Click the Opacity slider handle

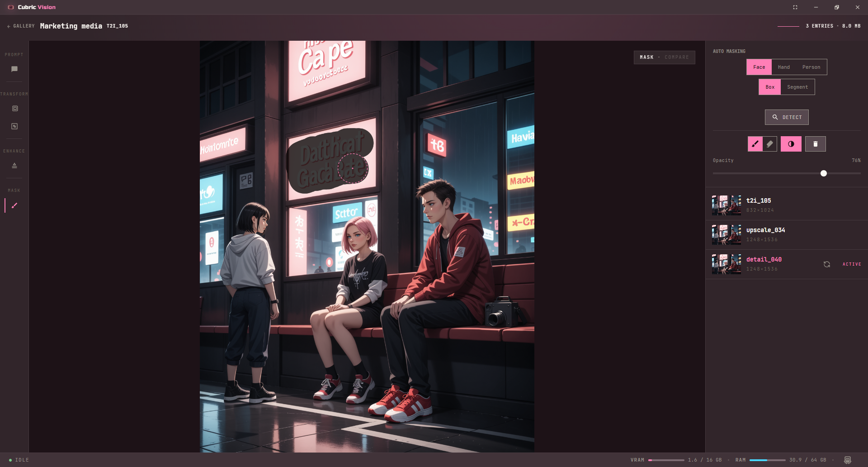tap(824, 173)
